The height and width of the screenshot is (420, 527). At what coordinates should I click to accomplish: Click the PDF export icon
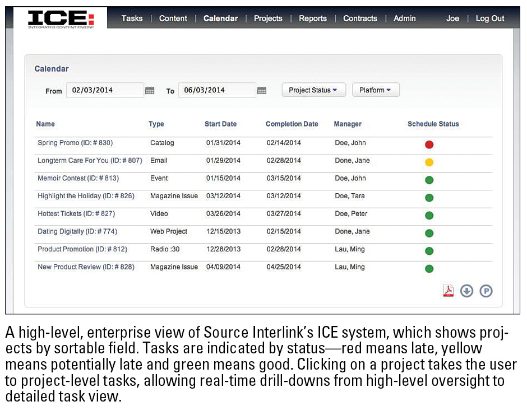coord(448,291)
